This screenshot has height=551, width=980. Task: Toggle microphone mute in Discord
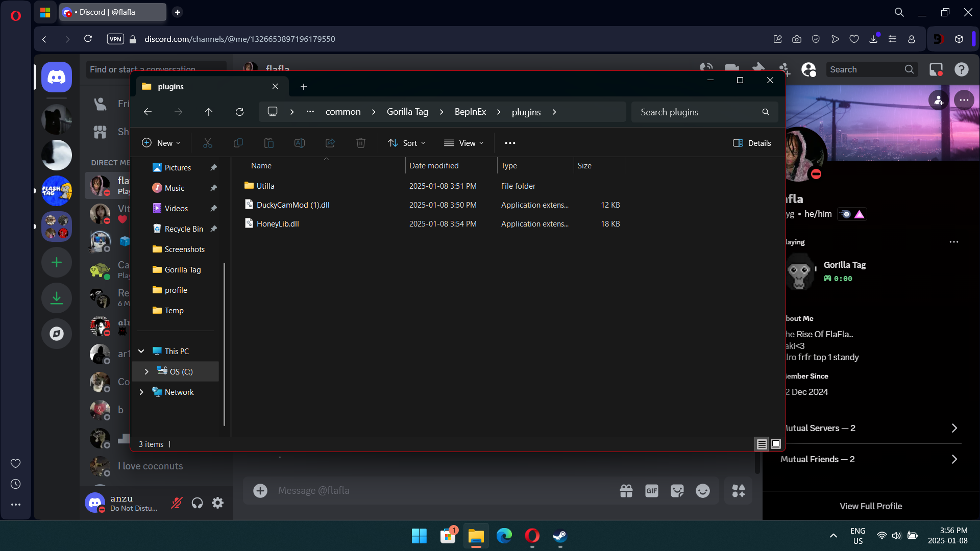point(177,503)
